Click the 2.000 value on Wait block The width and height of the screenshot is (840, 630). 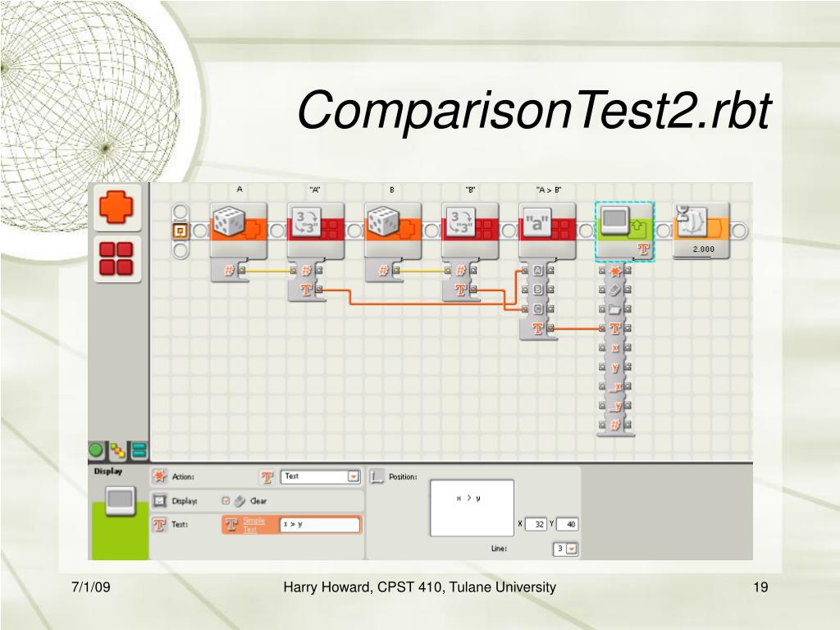click(703, 249)
